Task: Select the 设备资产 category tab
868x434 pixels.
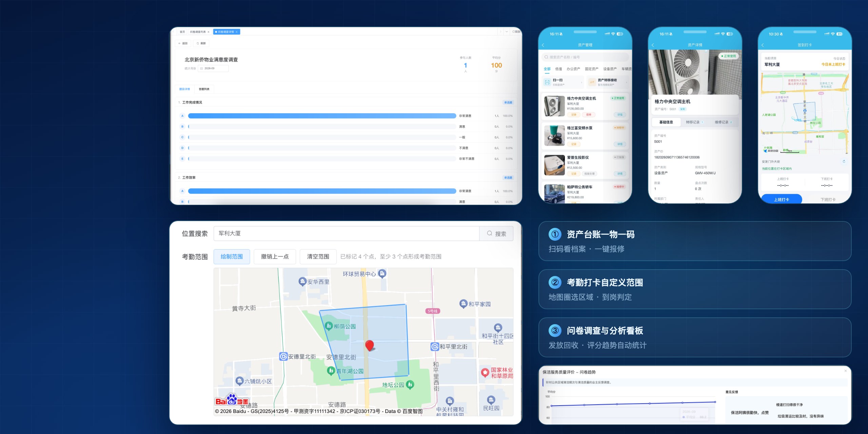Action: pos(610,69)
